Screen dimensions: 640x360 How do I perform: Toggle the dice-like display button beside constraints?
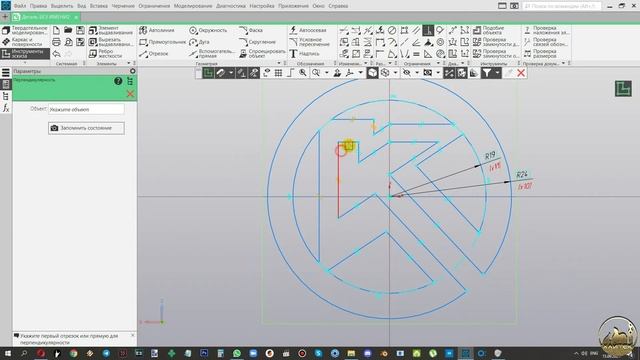(461, 73)
